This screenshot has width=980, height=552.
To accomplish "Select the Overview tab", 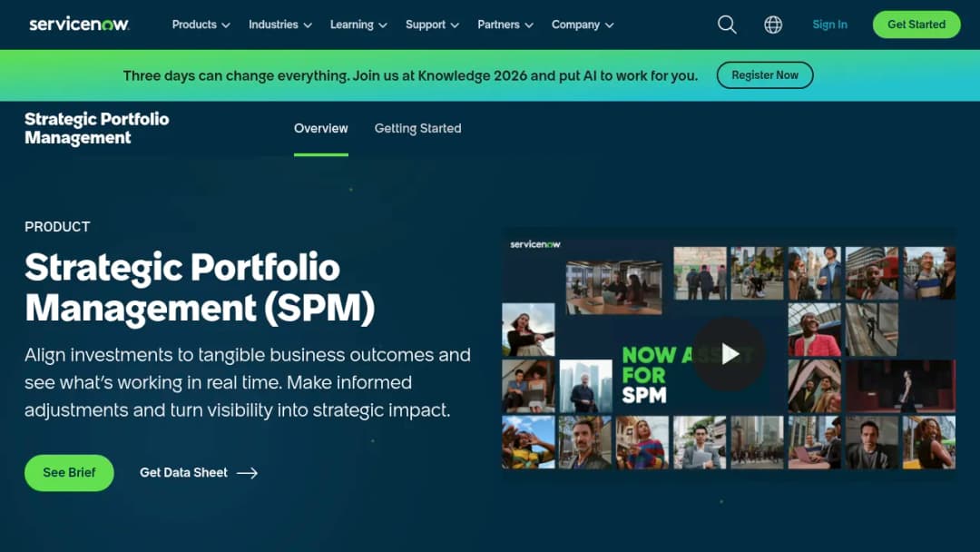I will pos(320,128).
